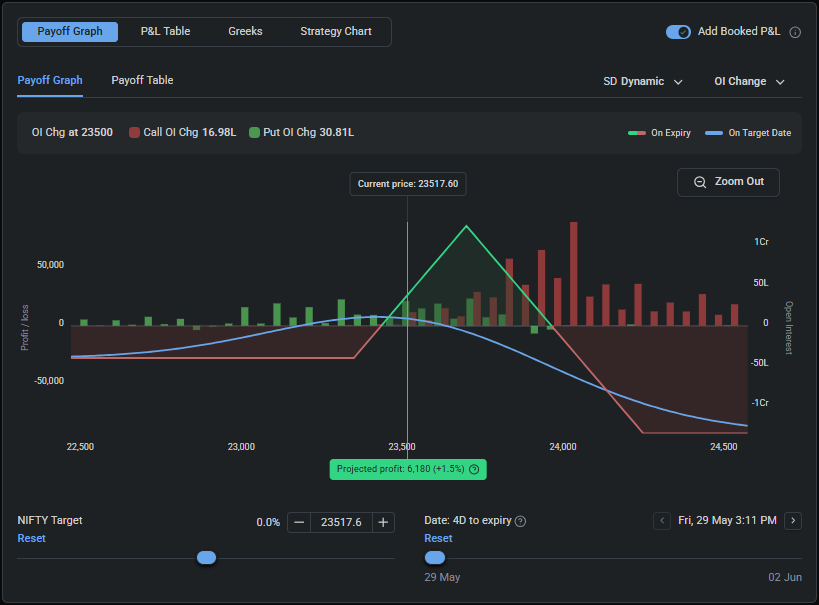The image size is (819, 605).
Task: Open the OI Change dropdown
Action: pos(749,82)
